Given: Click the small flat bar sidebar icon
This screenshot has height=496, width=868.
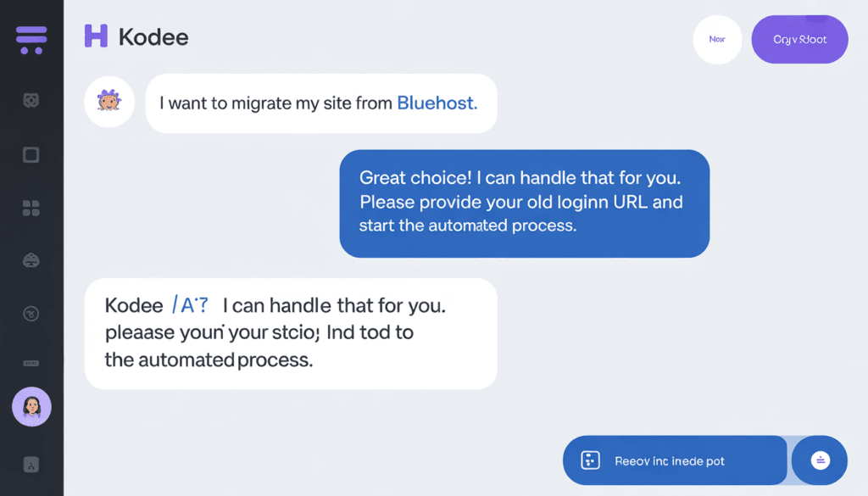Looking at the screenshot, I should (31, 363).
